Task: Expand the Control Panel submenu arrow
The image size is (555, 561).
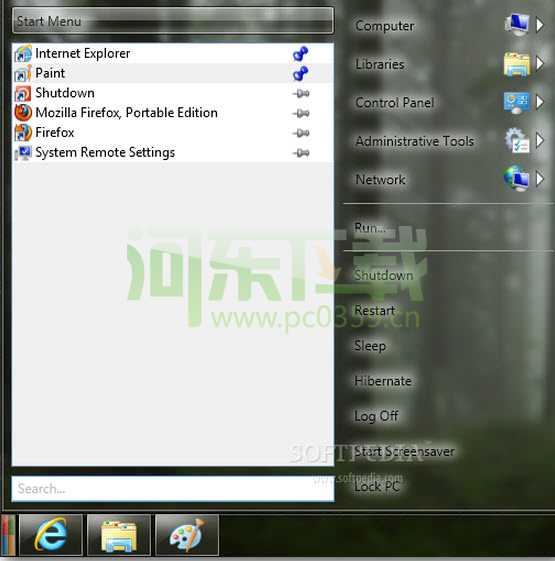Action: (540, 102)
